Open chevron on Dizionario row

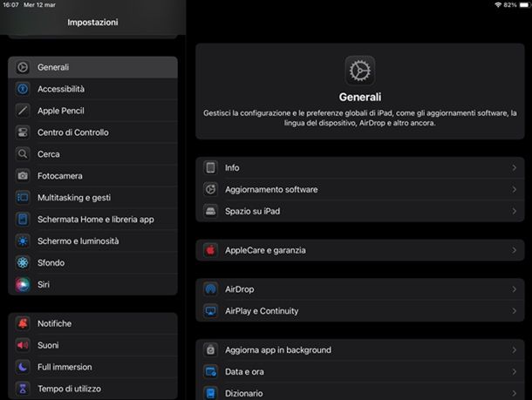click(515, 394)
